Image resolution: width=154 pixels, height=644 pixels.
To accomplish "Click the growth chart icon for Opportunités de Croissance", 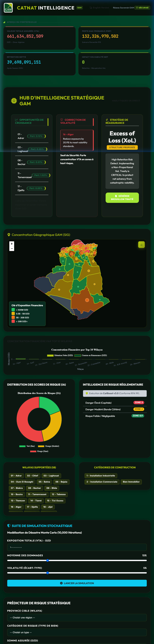I will [16, 120].
